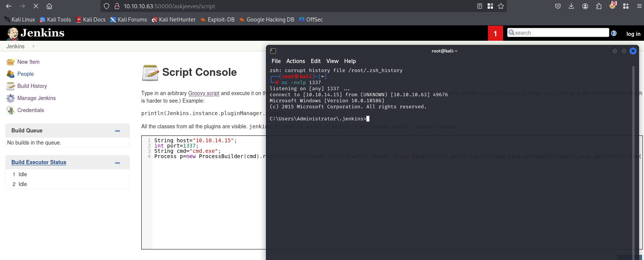Click the Script Console heading
Viewport: 644px width, 260px height.
click(x=199, y=72)
